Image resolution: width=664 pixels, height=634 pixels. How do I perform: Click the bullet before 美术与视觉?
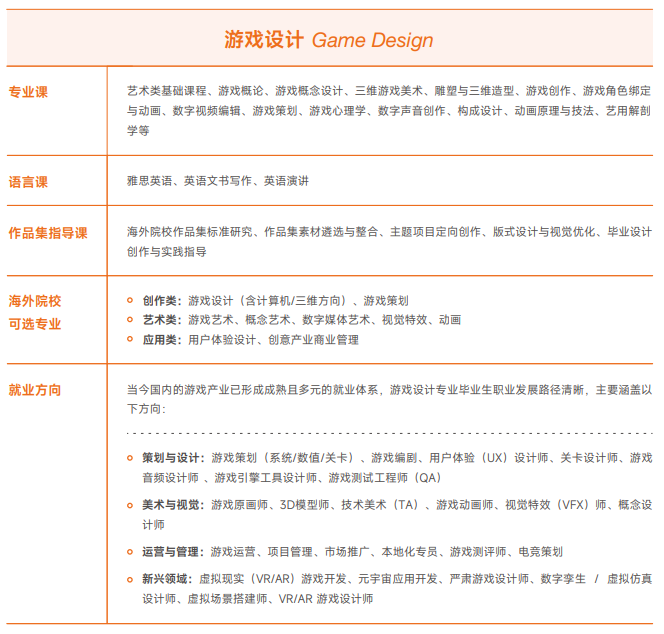click(x=130, y=505)
